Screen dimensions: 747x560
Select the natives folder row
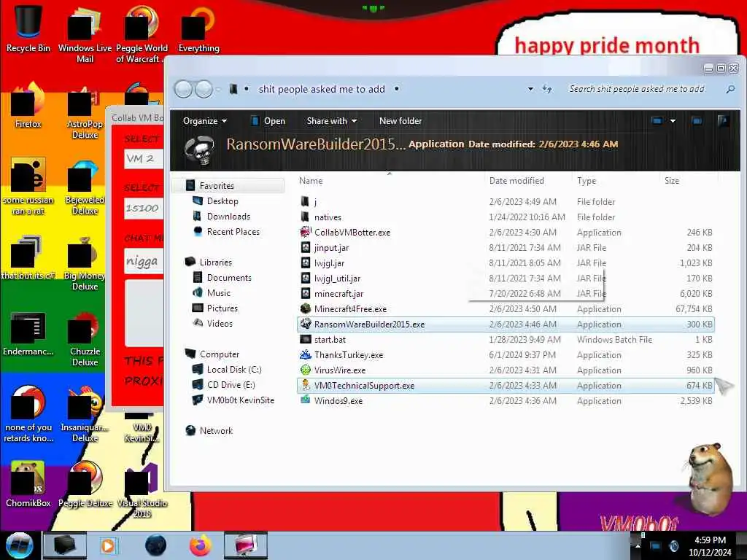[506, 217]
